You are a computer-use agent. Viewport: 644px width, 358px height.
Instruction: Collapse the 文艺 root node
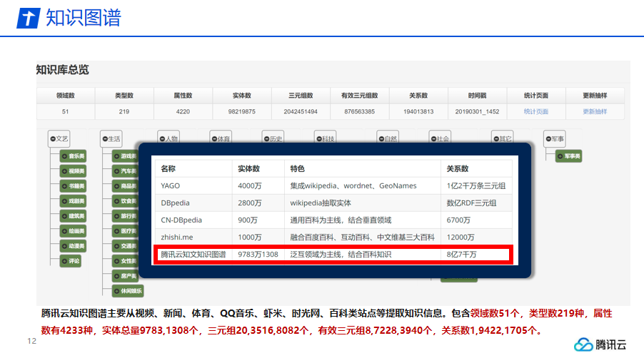coord(53,139)
